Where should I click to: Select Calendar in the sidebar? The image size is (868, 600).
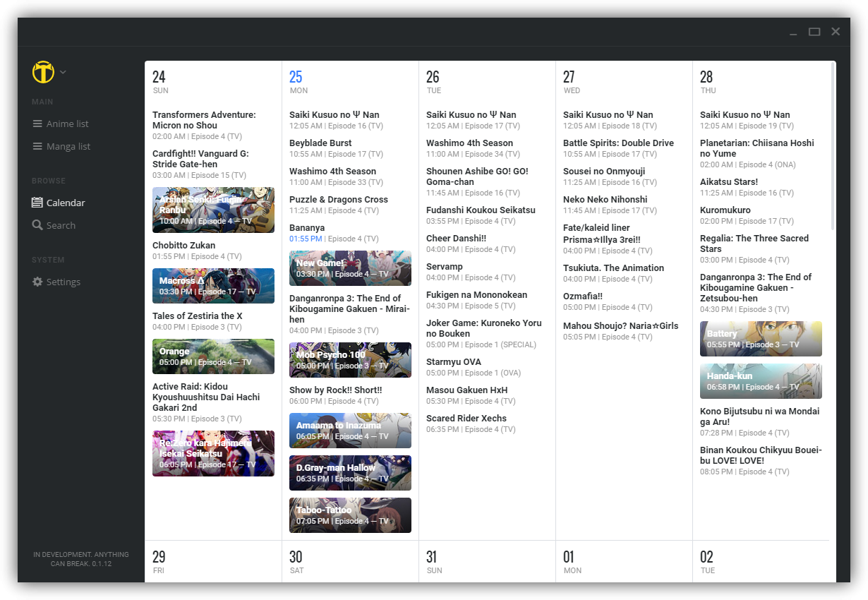[x=59, y=203]
